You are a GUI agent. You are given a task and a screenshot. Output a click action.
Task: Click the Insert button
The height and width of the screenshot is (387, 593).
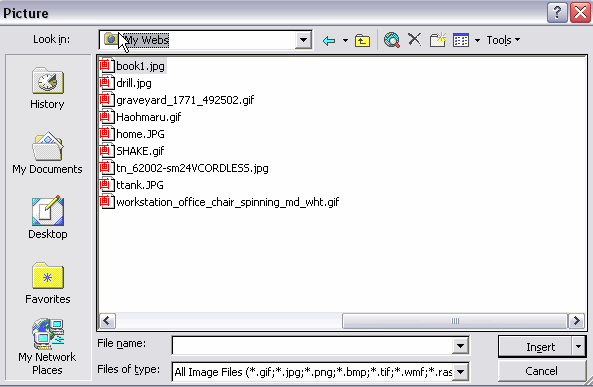(x=536, y=347)
